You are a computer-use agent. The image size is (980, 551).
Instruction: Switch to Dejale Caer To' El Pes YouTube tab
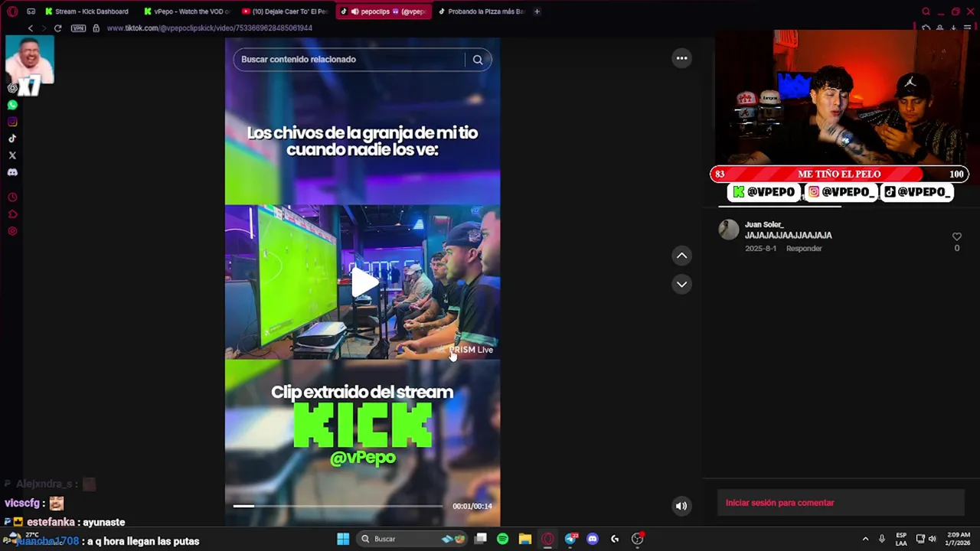284,11
